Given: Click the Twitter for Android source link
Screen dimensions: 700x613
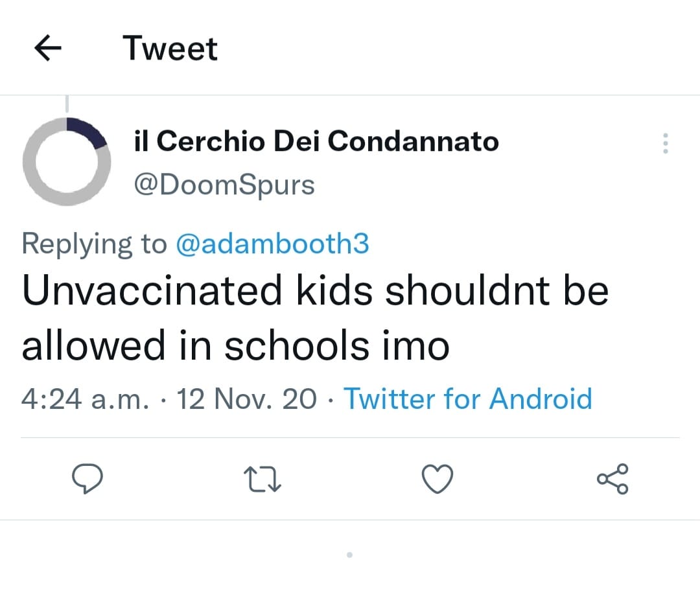Looking at the screenshot, I should (x=467, y=398).
